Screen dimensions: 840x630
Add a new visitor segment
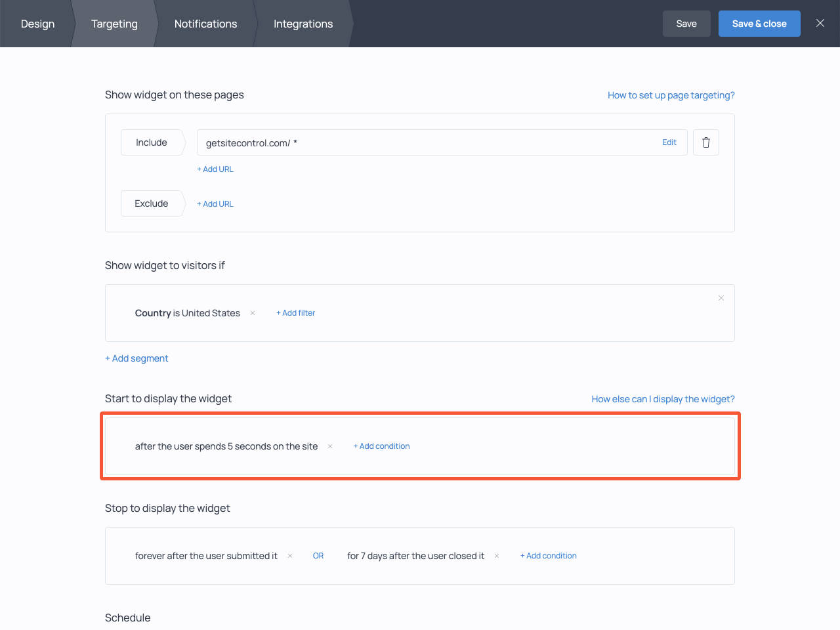(x=136, y=358)
